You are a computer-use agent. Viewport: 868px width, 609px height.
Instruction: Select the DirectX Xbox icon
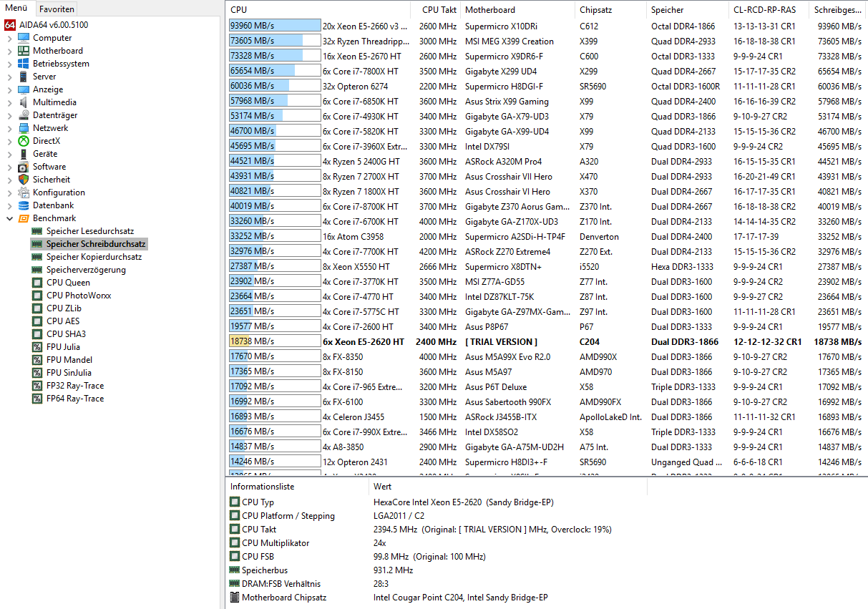[x=24, y=141]
